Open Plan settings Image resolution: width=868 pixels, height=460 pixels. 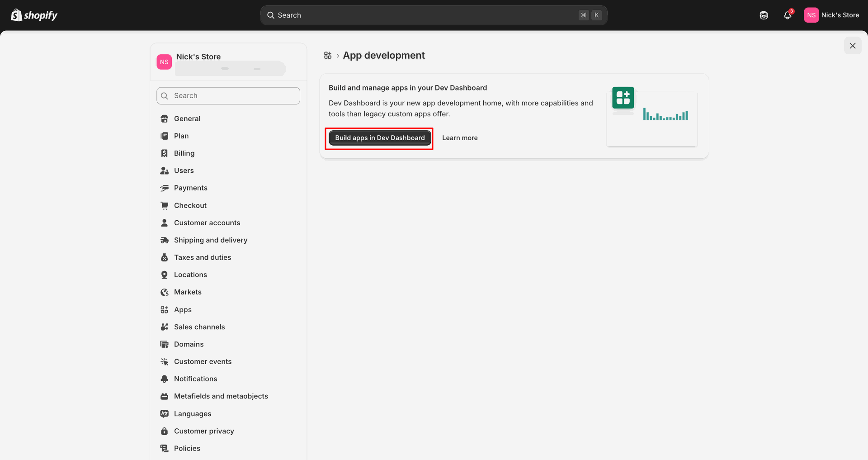(x=181, y=136)
